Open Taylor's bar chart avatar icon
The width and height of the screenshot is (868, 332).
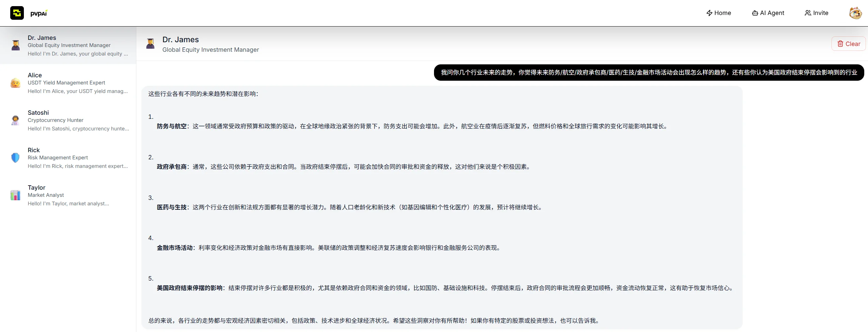15,195
